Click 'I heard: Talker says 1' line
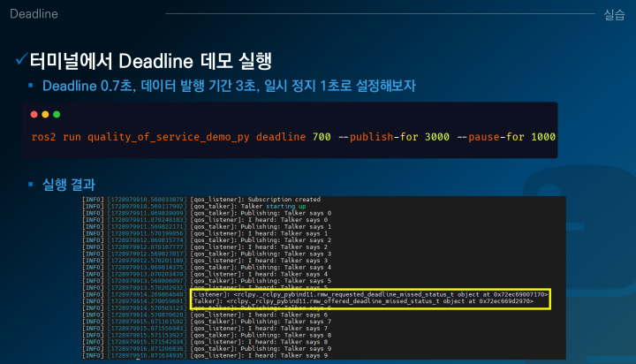 (205, 233)
